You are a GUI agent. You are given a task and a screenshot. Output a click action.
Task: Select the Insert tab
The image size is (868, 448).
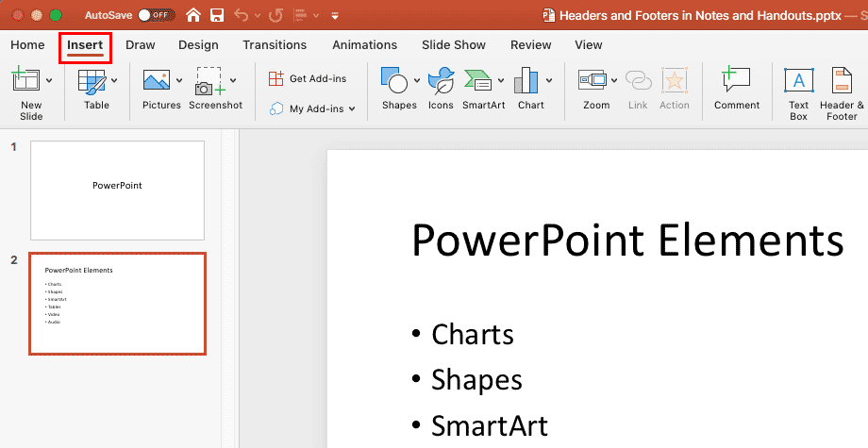click(85, 45)
